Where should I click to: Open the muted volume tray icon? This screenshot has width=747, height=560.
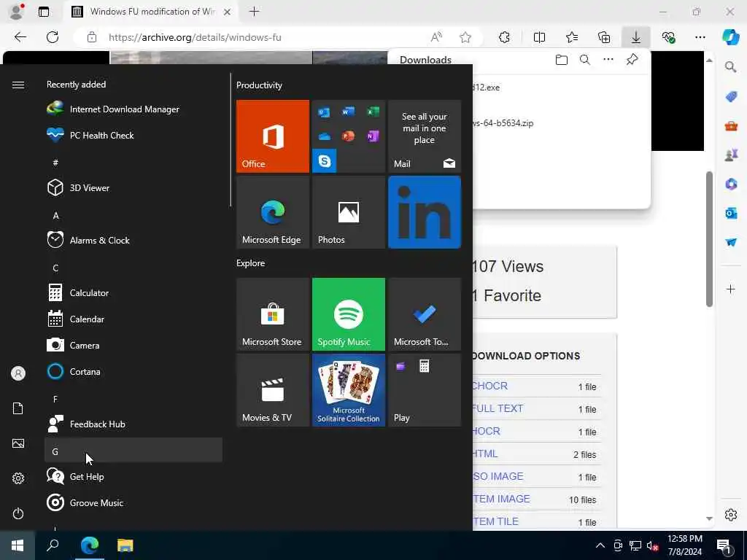coord(652,545)
